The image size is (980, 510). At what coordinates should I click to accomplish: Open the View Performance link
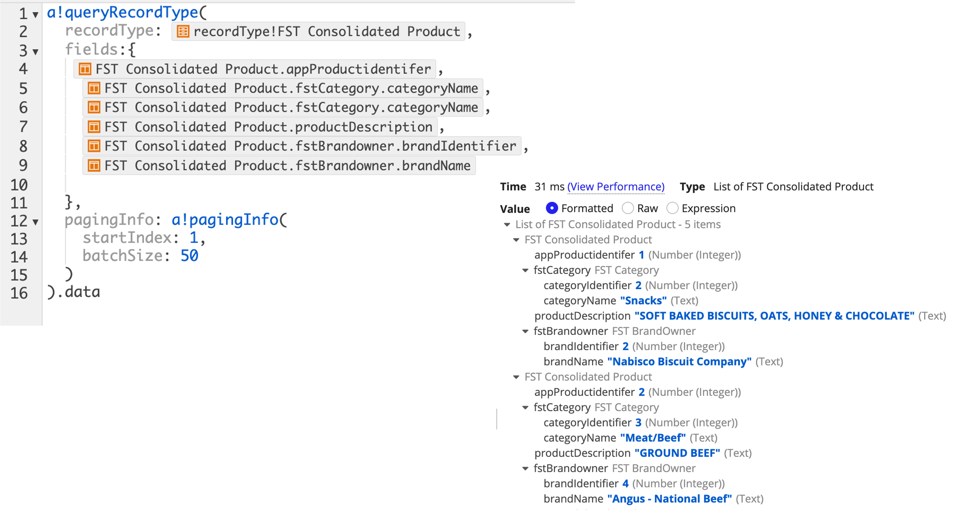coord(616,187)
